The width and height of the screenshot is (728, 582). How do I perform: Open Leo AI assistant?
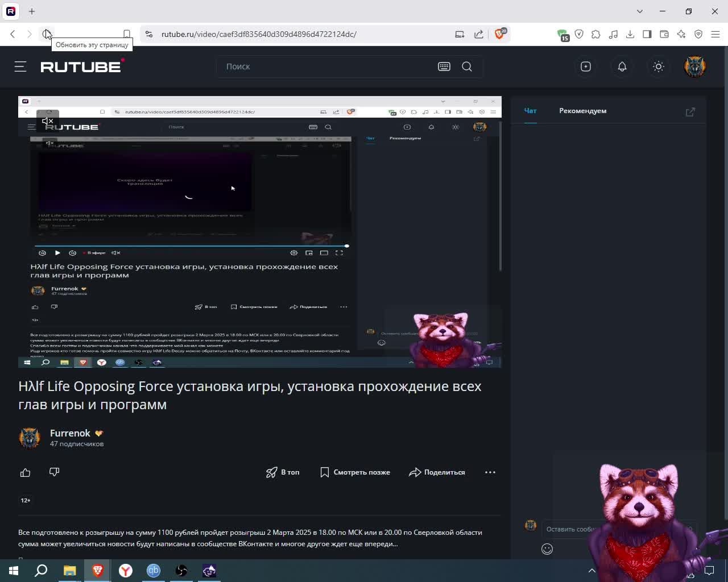(681, 34)
